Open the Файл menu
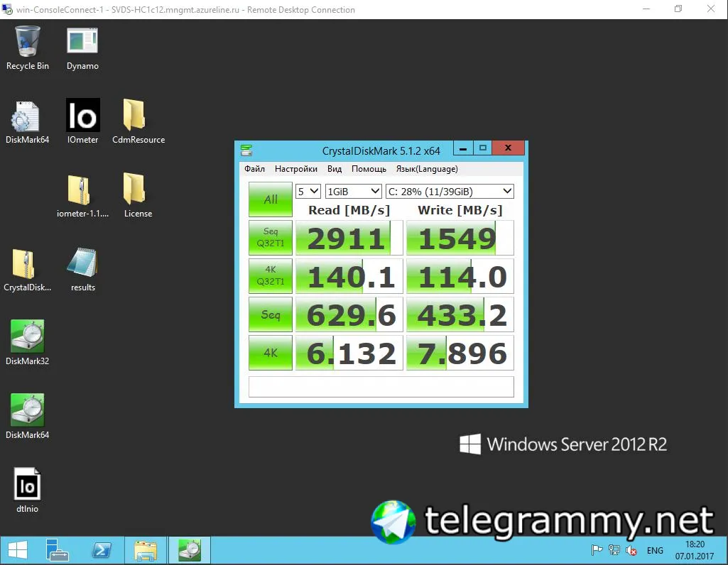 pos(254,169)
